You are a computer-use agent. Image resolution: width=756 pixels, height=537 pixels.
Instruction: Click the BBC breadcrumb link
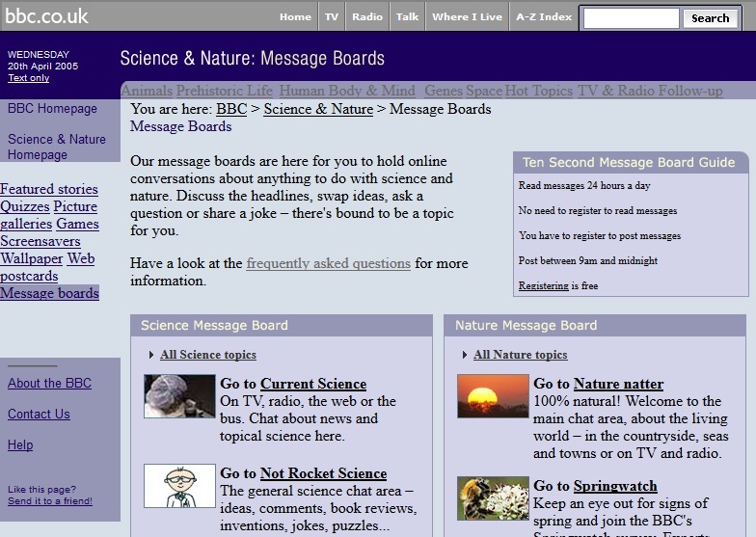coord(231,109)
